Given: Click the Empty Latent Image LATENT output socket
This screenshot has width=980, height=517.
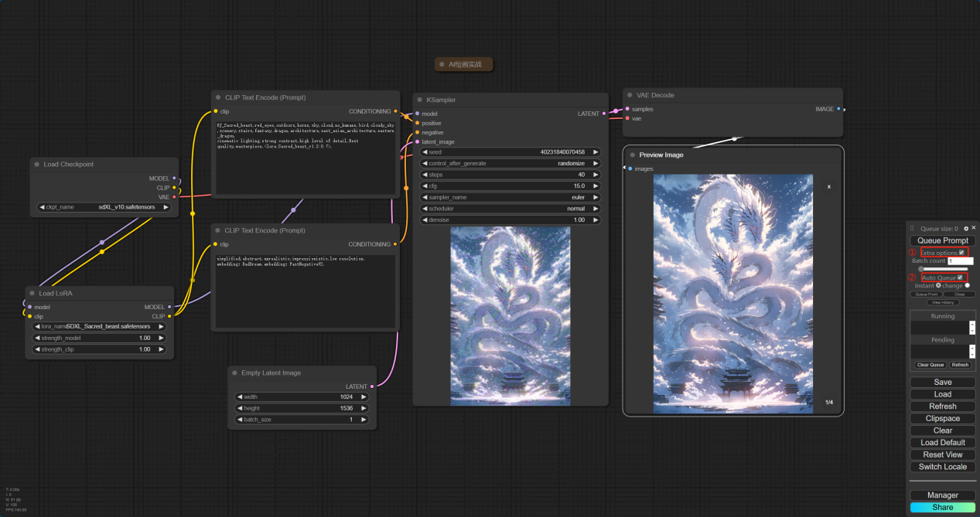Looking at the screenshot, I should (372, 386).
